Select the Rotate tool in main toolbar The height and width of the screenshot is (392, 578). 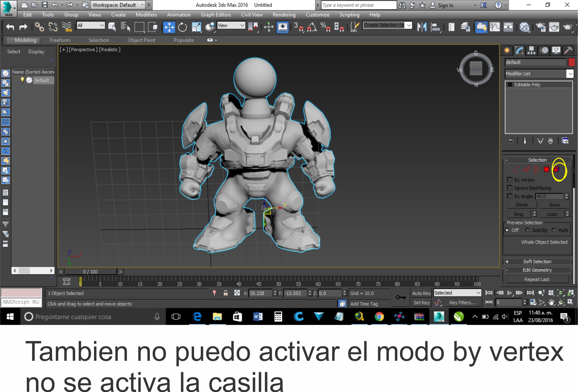(182, 27)
